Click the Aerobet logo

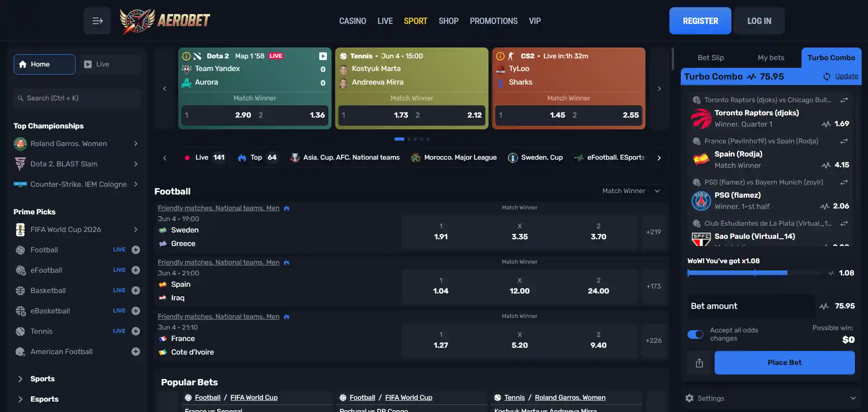pos(165,21)
